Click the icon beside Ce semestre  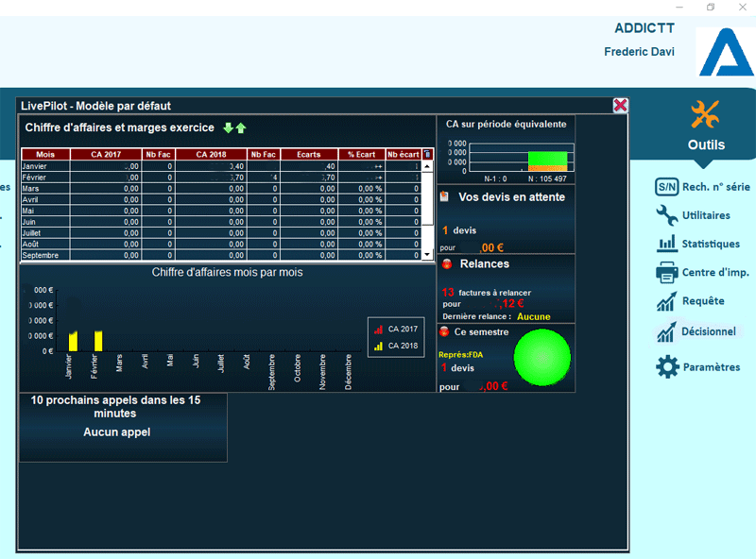tap(444, 331)
